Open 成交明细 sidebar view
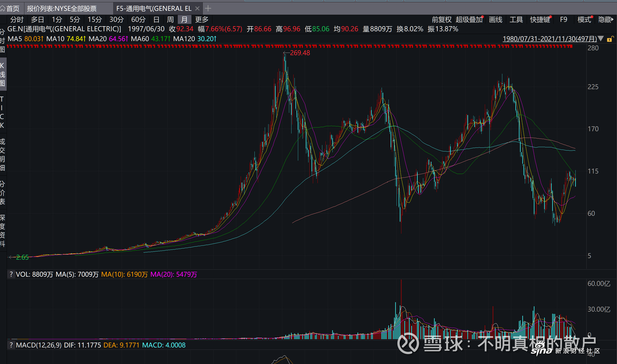617x364 pixels. (x=3, y=154)
